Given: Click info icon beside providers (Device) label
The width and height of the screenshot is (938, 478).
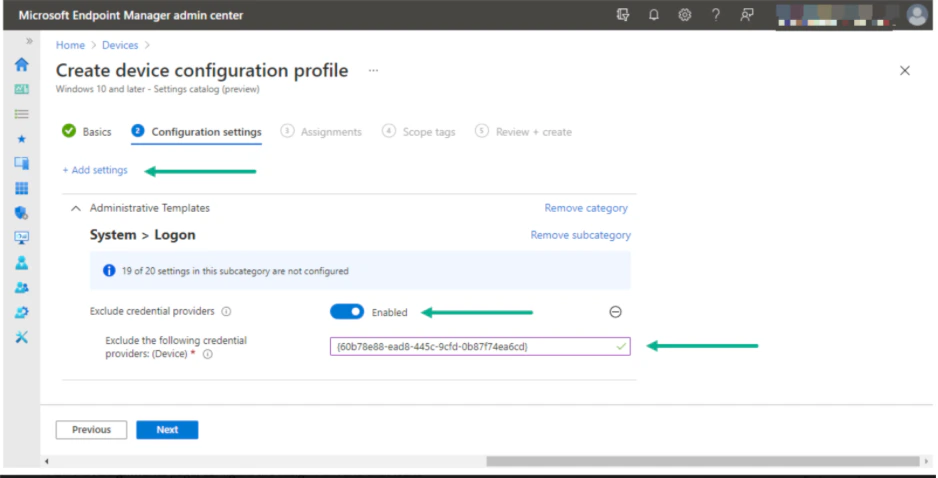Looking at the screenshot, I should click(x=208, y=354).
